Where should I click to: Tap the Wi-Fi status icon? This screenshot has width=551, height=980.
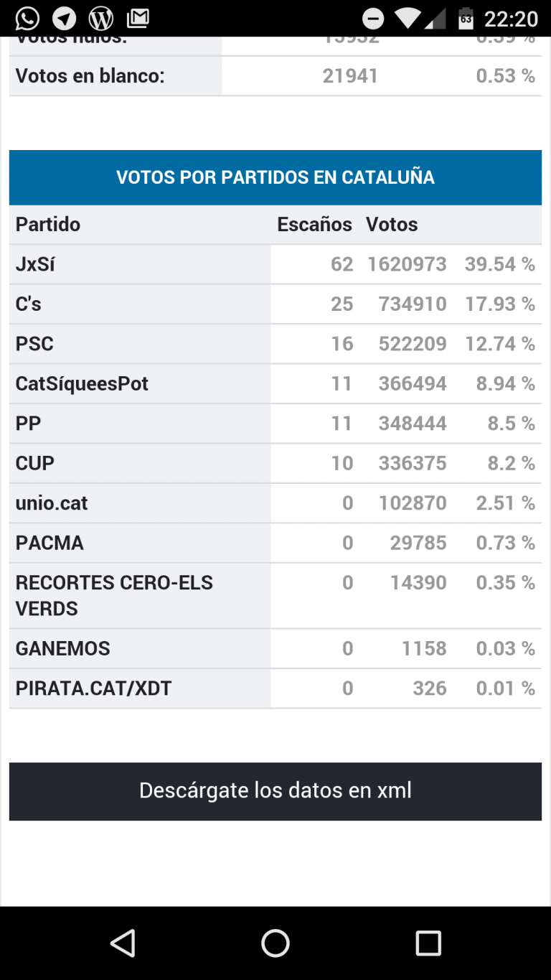point(408,18)
